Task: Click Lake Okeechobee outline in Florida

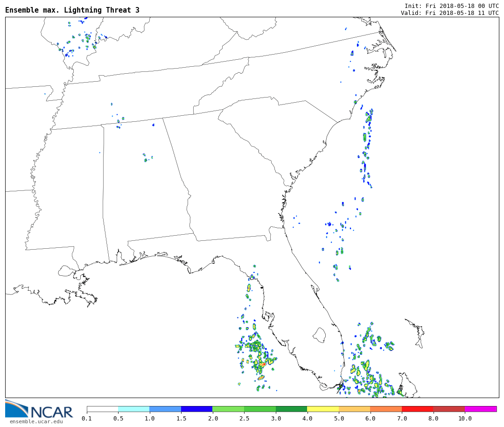Action: [x=319, y=335]
